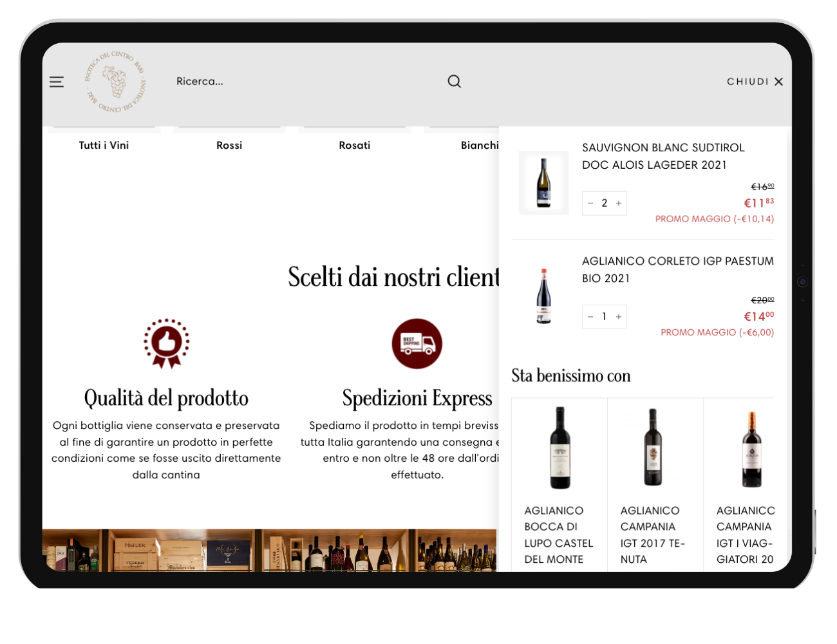Click the discounted price €14,00
This screenshot has height=644, width=837.
(759, 317)
